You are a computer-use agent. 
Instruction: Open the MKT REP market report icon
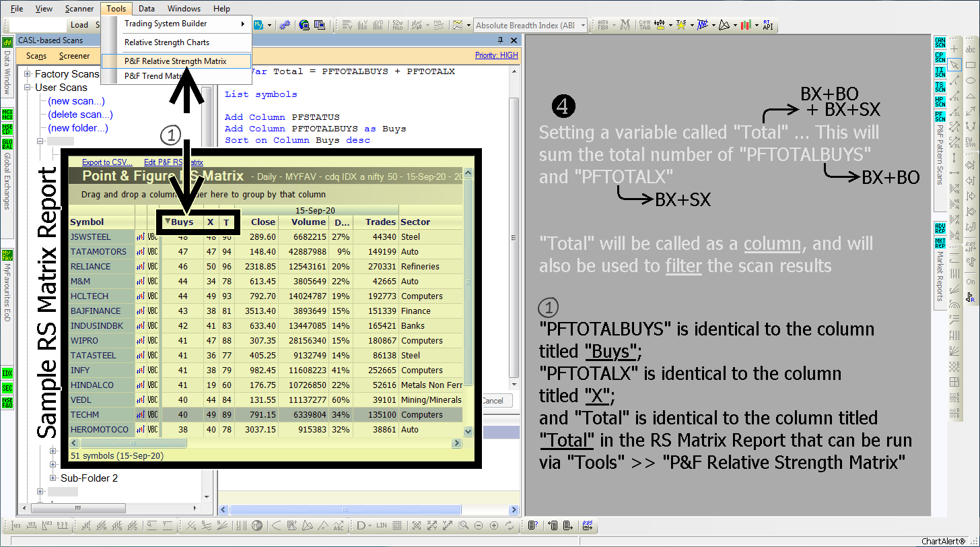940,243
